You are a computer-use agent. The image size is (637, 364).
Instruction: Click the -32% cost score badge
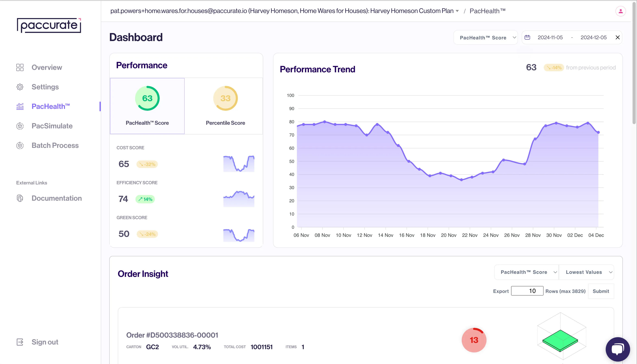tap(147, 164)
